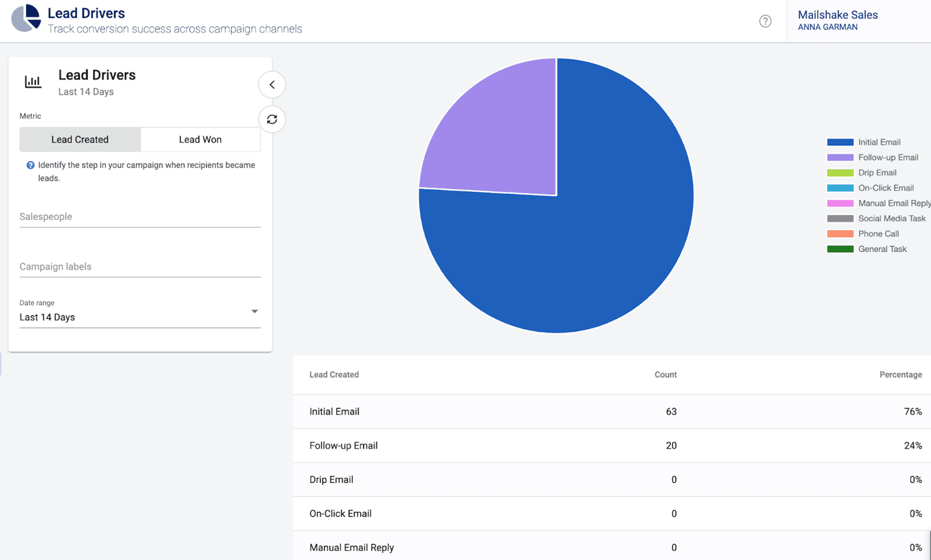Expand the Campaign labels filter

pos(140,266)
